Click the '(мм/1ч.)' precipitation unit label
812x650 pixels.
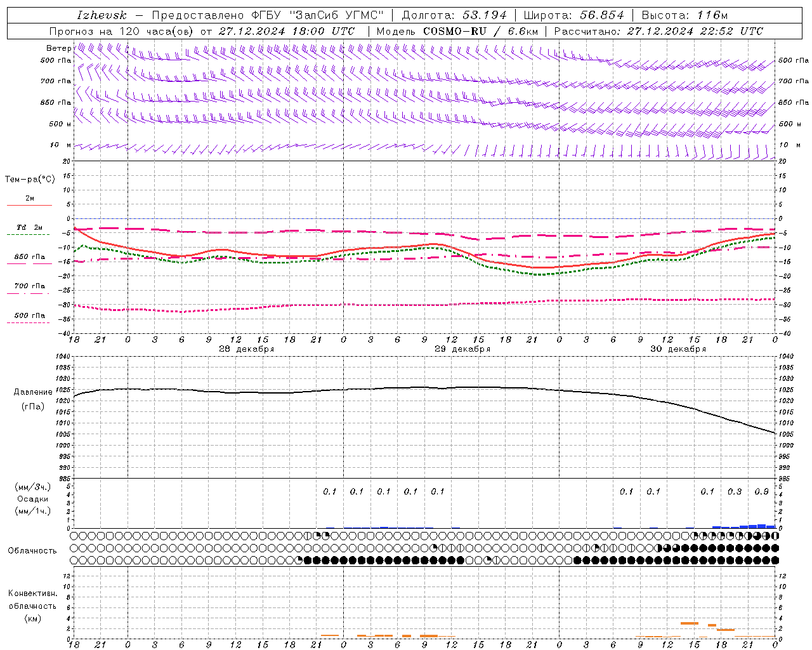point(32,511)
